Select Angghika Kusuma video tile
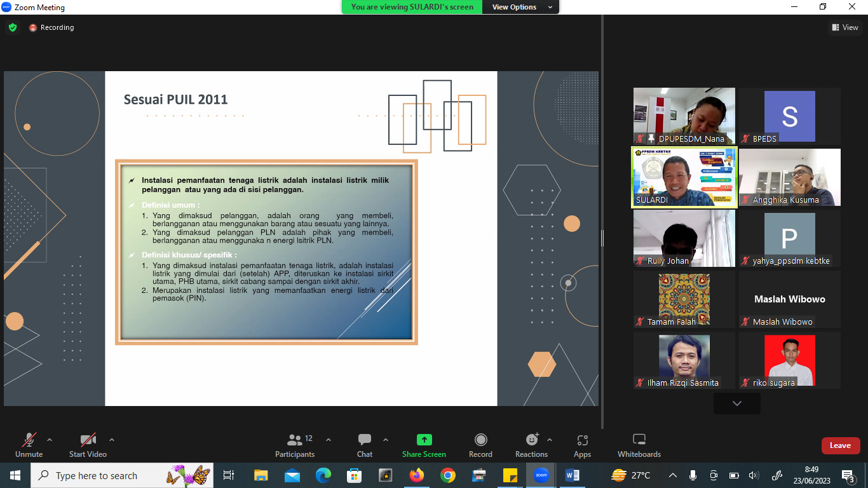The image size is (868, 488). (790, 177)
